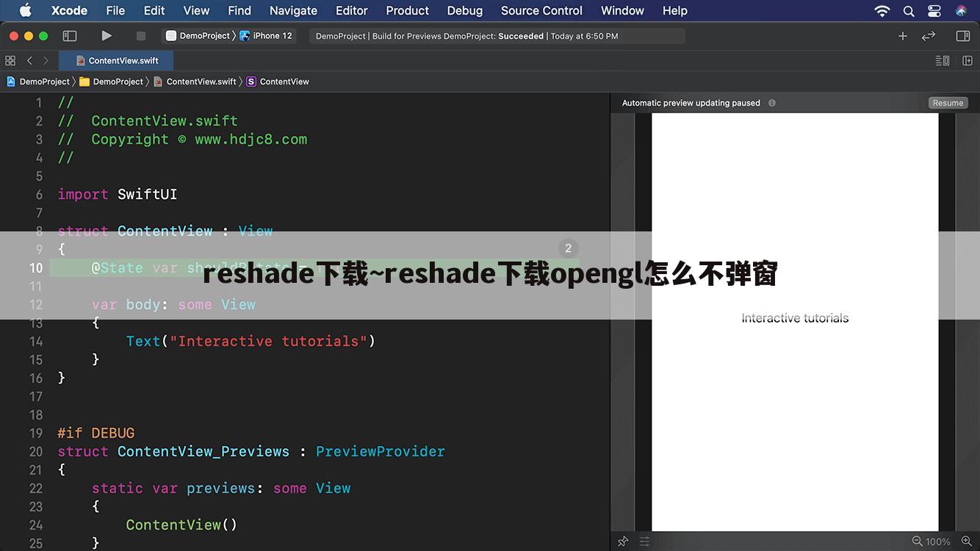The image size is (980, 551).
Task: Open the Xcode application menu
Action: 69,10
